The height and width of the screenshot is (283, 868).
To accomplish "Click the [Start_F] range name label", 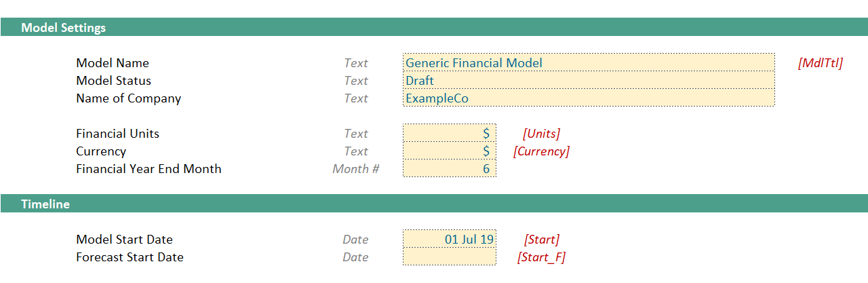I will [x=541, y=257].
